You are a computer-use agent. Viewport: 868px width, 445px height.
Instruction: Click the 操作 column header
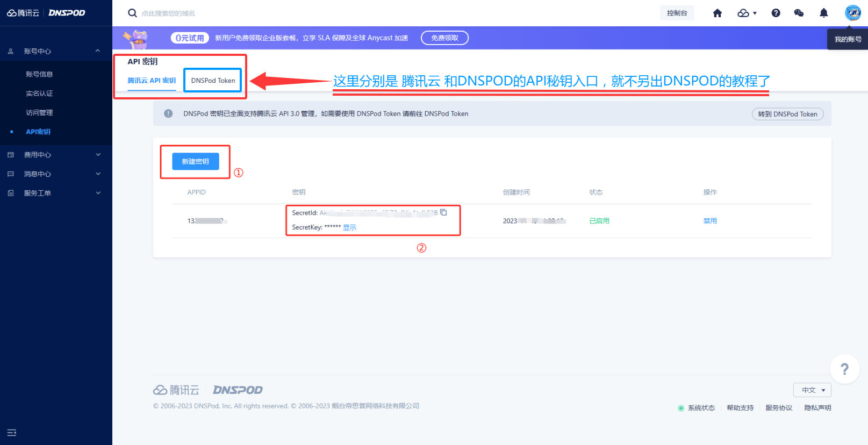coord(710,192)
